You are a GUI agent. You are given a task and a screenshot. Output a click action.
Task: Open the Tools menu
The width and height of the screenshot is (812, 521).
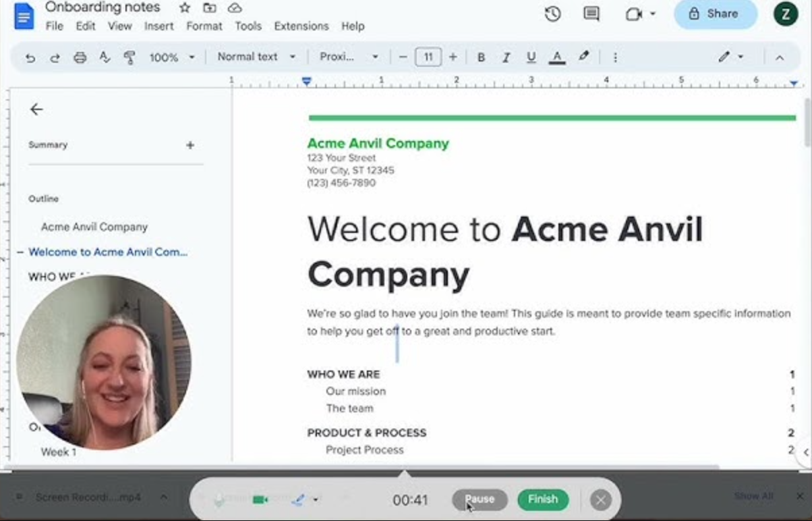(x=248, y=26)
